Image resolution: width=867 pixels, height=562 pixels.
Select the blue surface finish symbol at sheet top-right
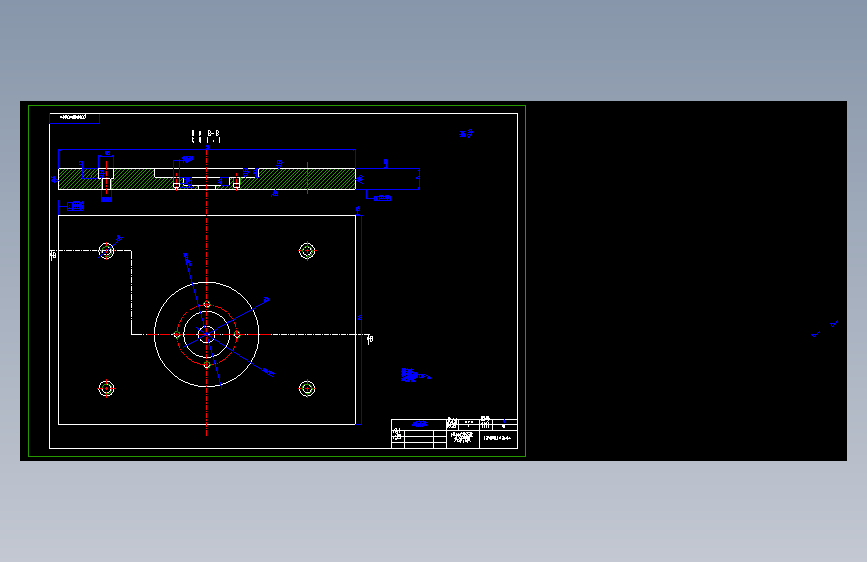pos(466,133)
